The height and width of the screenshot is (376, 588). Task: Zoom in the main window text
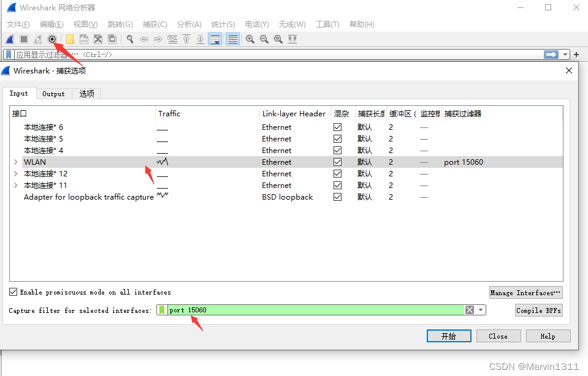coord(250,39)
